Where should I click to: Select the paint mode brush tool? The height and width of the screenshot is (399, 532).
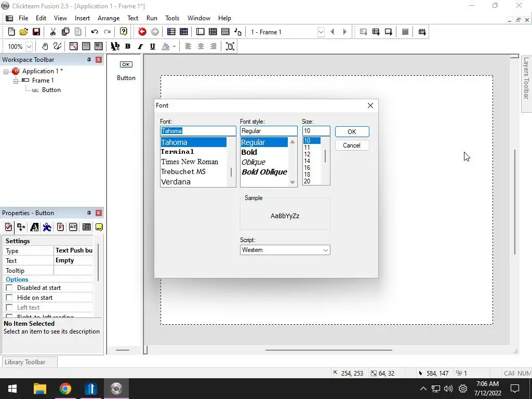pos(57,46)
